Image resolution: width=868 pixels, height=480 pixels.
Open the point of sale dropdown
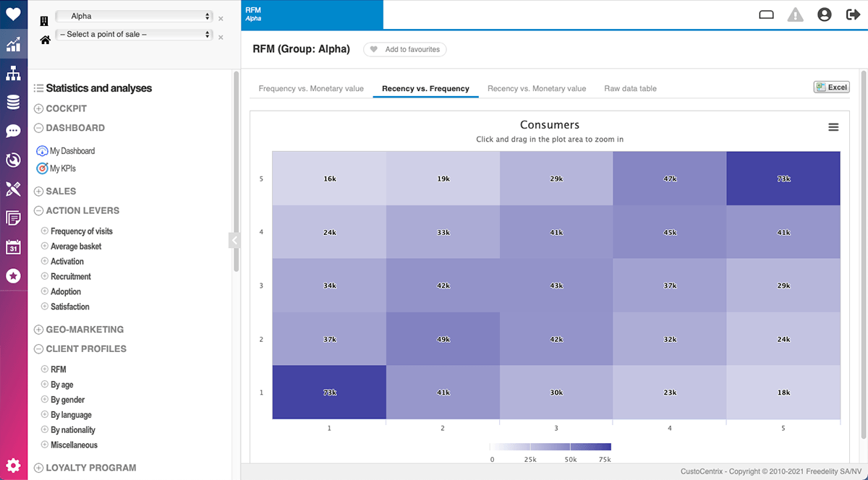(134, 34)
